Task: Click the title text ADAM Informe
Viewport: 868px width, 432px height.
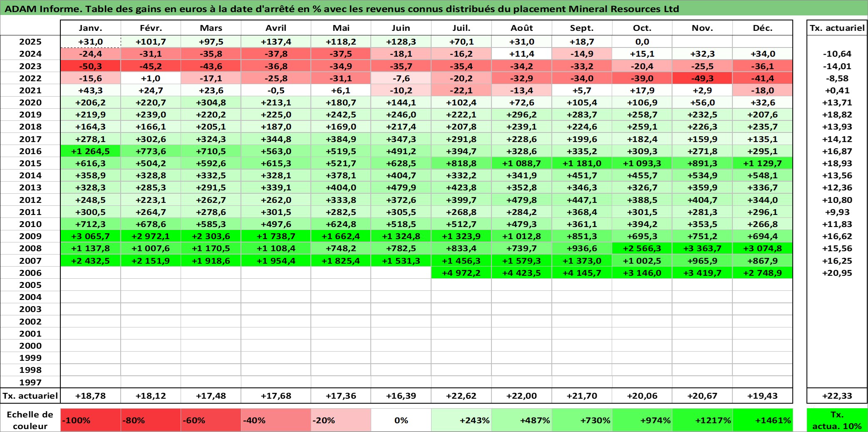Action: (x=42, y=9)
